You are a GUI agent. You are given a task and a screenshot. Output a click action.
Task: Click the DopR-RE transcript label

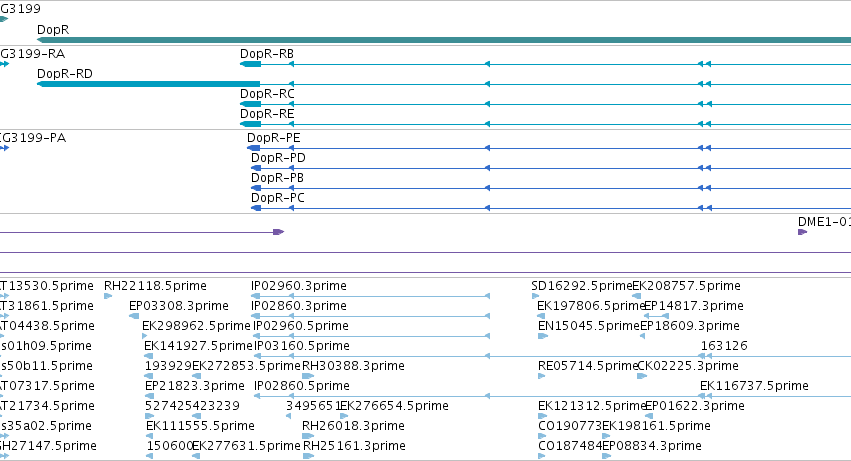pyautogui.click(x=267, y=114)
